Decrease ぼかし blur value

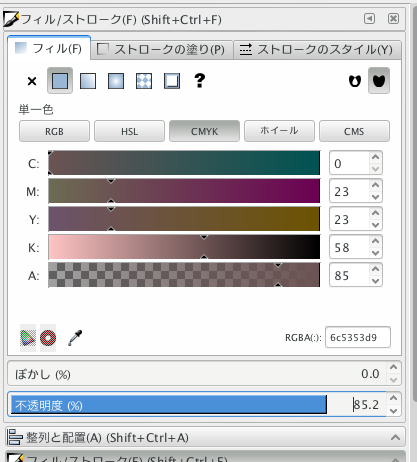pos(394,380)
